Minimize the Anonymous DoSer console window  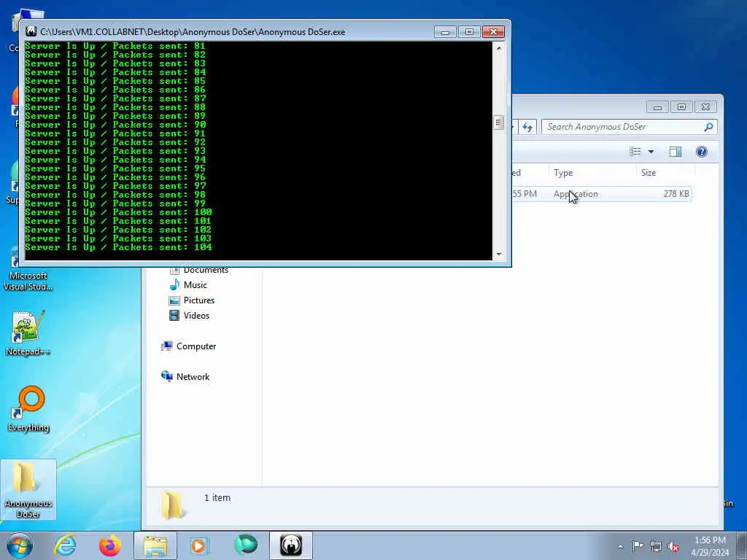click(446, 32)
